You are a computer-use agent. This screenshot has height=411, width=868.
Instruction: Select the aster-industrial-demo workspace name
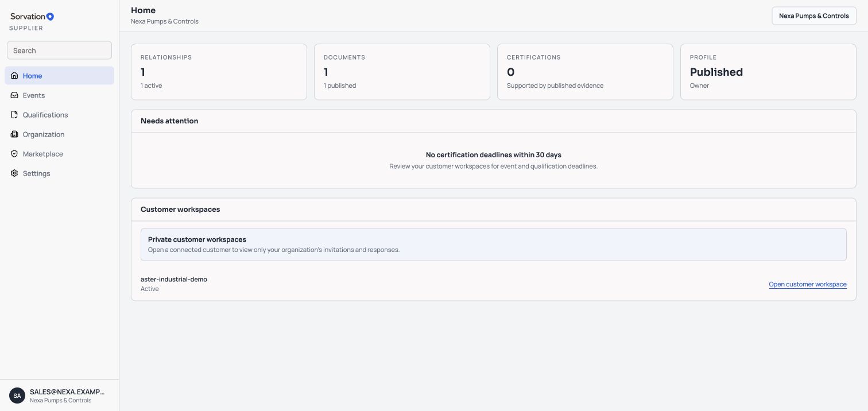click(x=174, y=280)
